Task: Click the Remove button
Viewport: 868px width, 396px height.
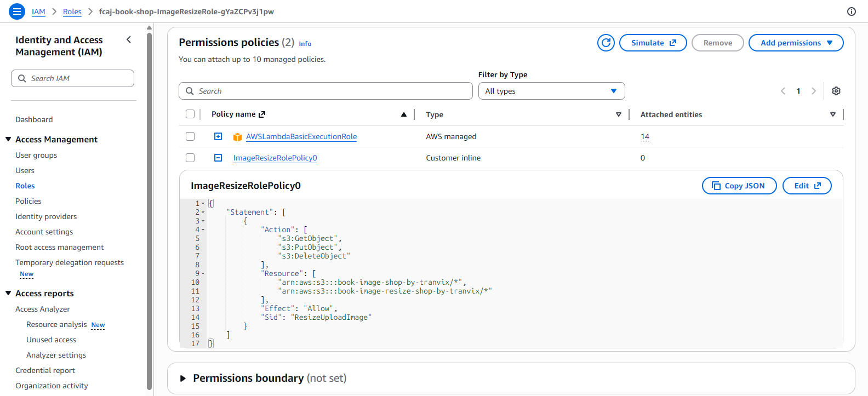Action: click(718, 43)
